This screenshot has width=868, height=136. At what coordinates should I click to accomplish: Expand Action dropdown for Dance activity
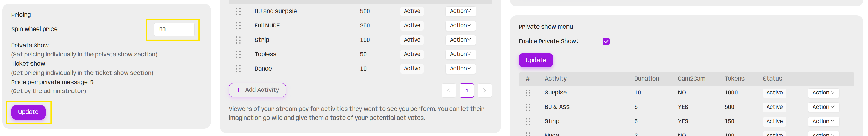coord(460,69)
